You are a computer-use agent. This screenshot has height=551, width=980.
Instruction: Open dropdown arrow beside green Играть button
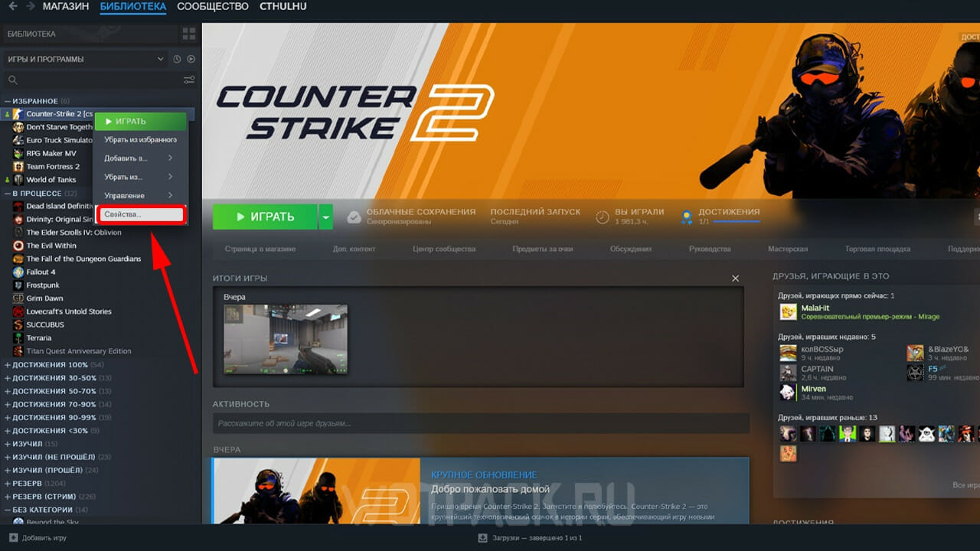(327, 217)
